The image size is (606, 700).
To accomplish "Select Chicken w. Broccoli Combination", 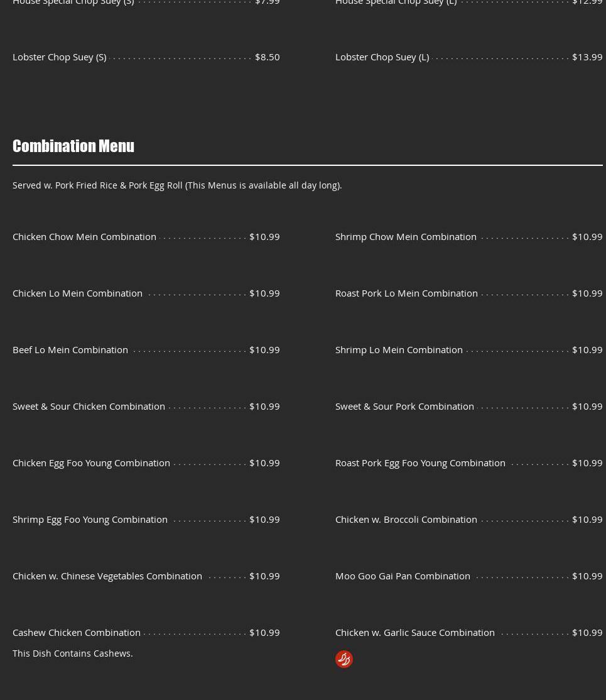I will tap(406, 519).
